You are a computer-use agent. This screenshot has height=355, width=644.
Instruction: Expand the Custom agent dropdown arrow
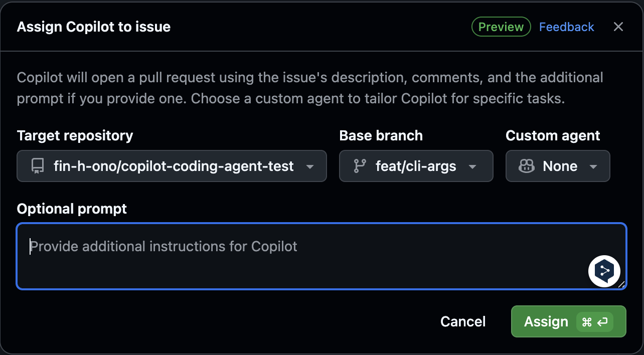click(x=593, y=166)
